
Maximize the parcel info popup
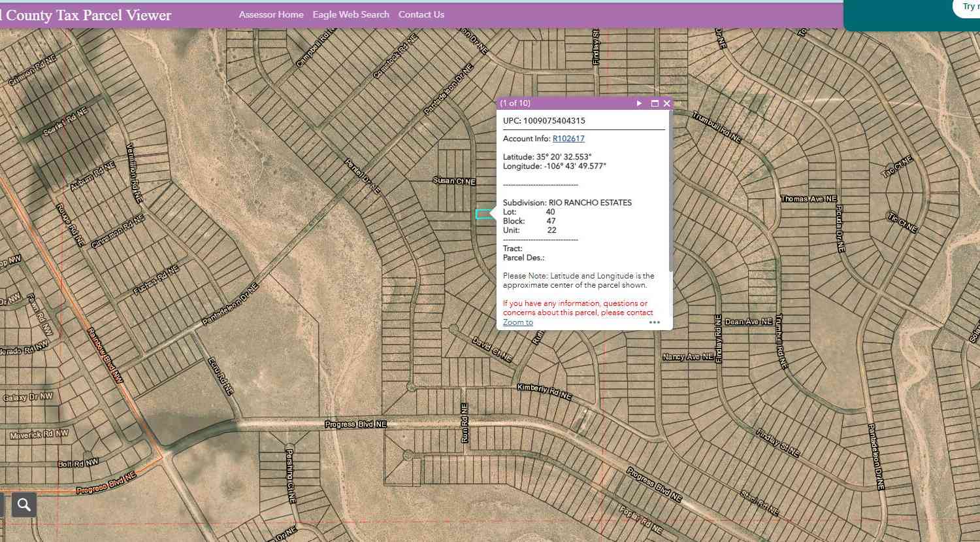[655, 103]
